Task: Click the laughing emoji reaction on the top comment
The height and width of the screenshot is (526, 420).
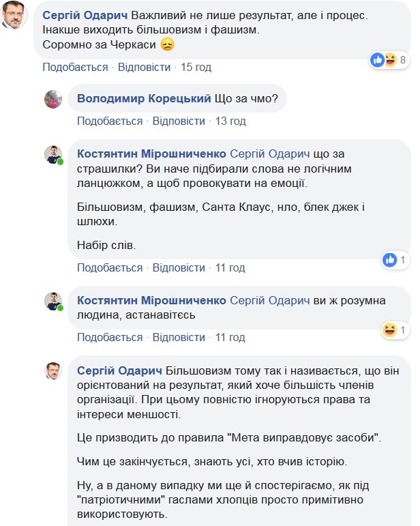Action: (389, 60)
